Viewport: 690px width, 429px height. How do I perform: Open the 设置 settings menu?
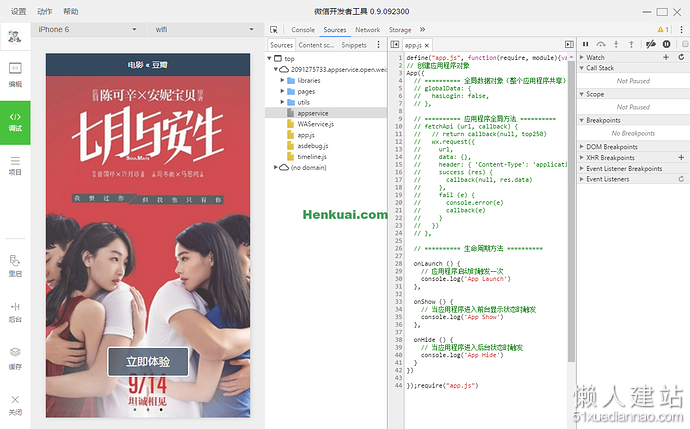18,11
